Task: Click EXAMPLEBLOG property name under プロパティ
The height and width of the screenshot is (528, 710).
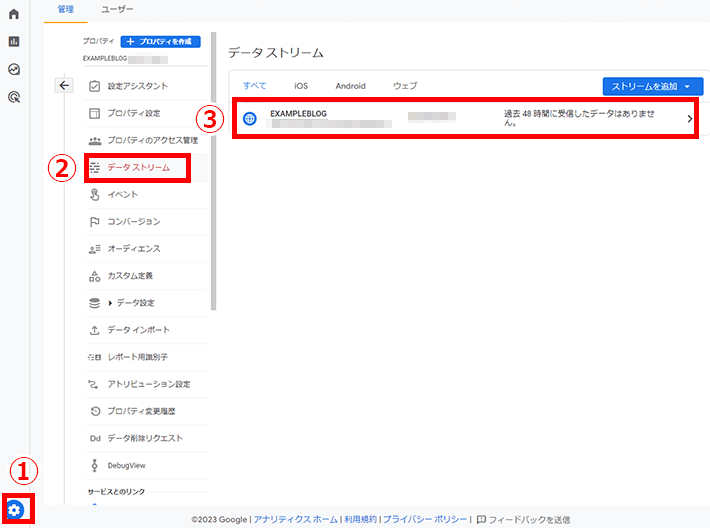Action: tap(105, 58)
